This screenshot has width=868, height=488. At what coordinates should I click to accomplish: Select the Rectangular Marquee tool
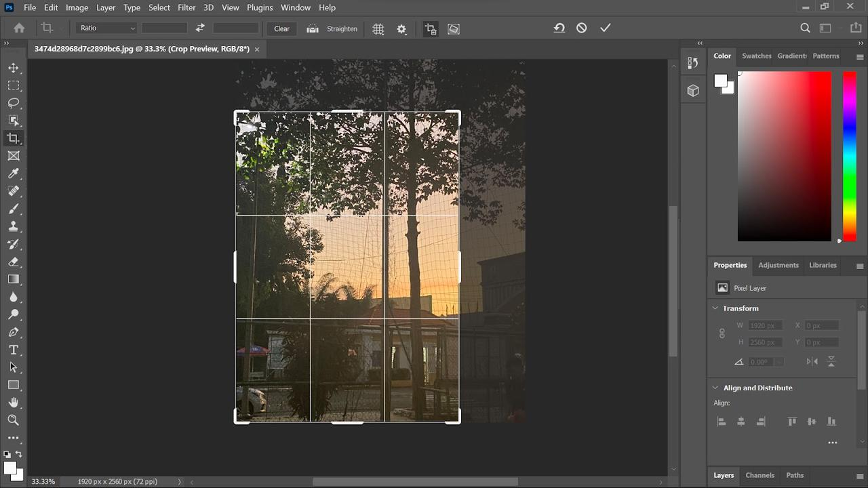(14, 85)
